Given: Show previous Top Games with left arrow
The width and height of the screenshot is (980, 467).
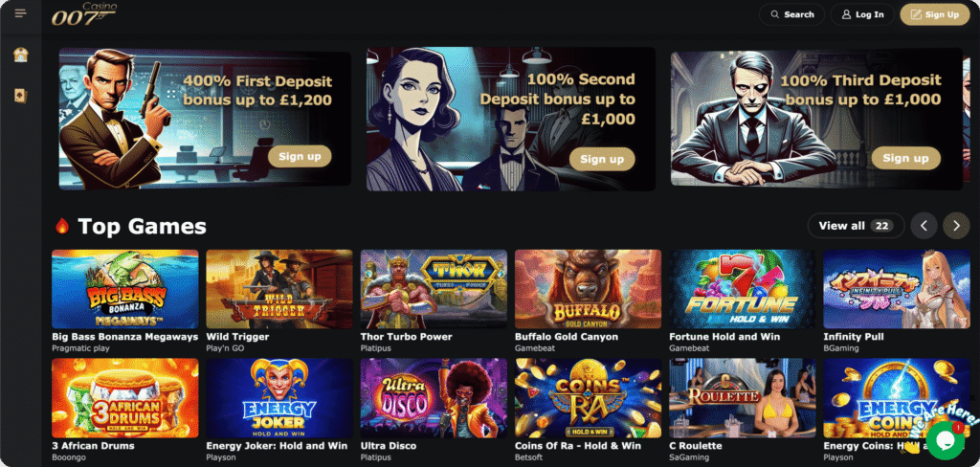Looking at the screenshot, I should pos(924,226).
